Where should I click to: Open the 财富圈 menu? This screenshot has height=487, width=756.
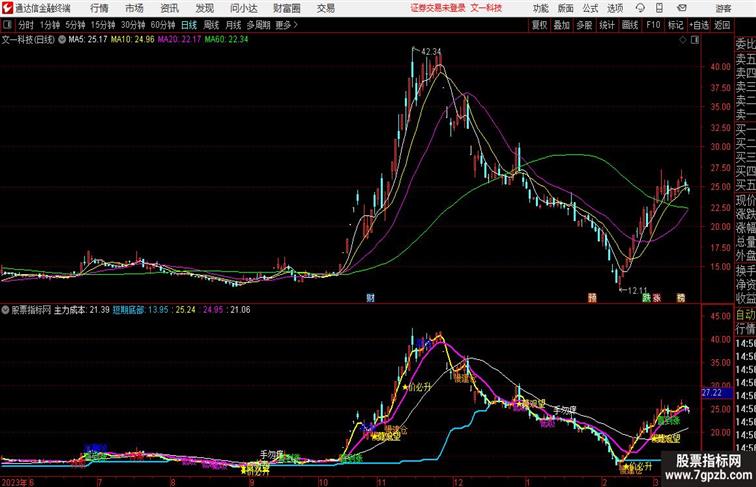(x=286, y=8)
